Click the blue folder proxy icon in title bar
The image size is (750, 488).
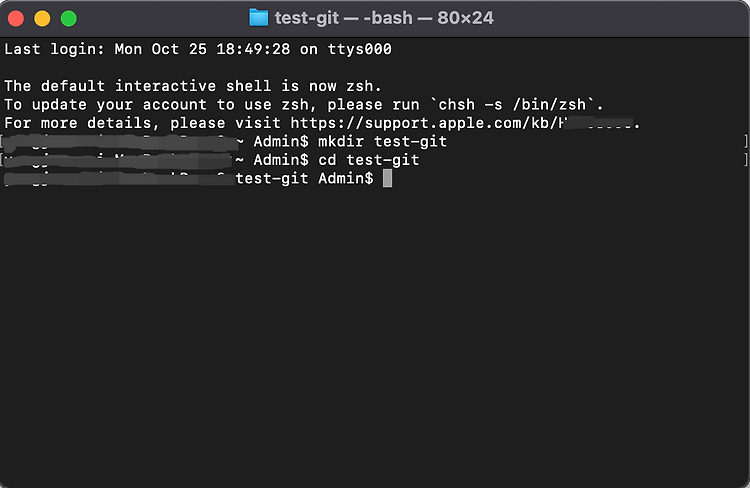(259, 18)
